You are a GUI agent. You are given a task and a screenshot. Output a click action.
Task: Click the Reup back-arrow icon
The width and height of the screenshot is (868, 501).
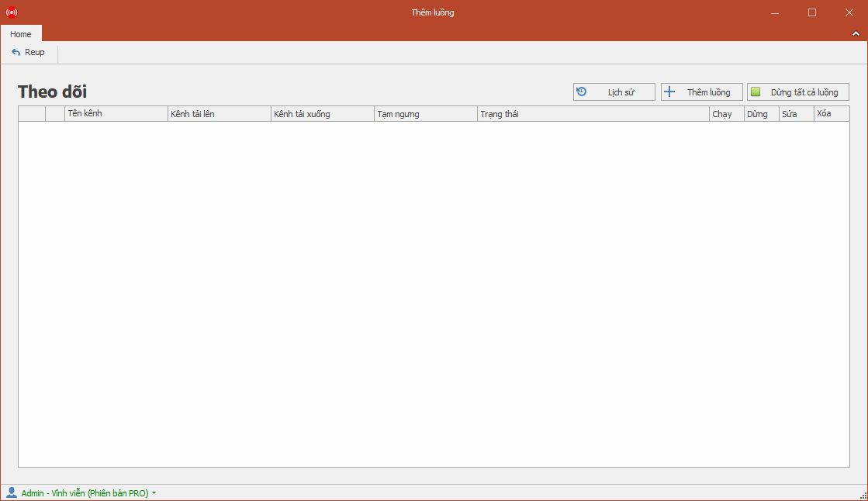16,52
